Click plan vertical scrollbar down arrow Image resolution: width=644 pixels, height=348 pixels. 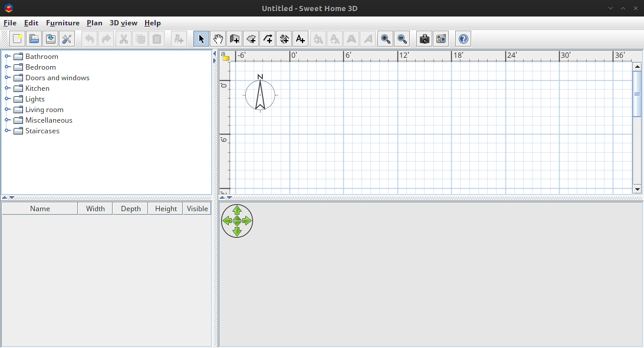(637, 189)
